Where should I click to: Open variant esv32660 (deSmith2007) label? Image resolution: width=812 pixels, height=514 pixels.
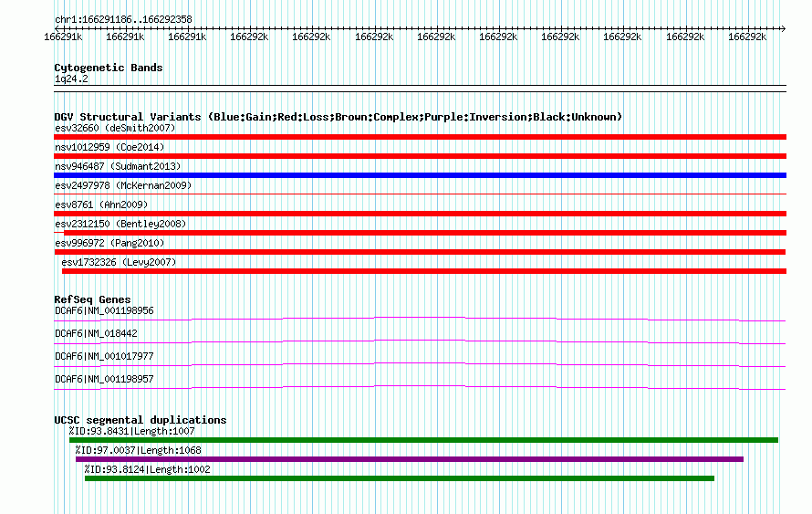[115, 128]
